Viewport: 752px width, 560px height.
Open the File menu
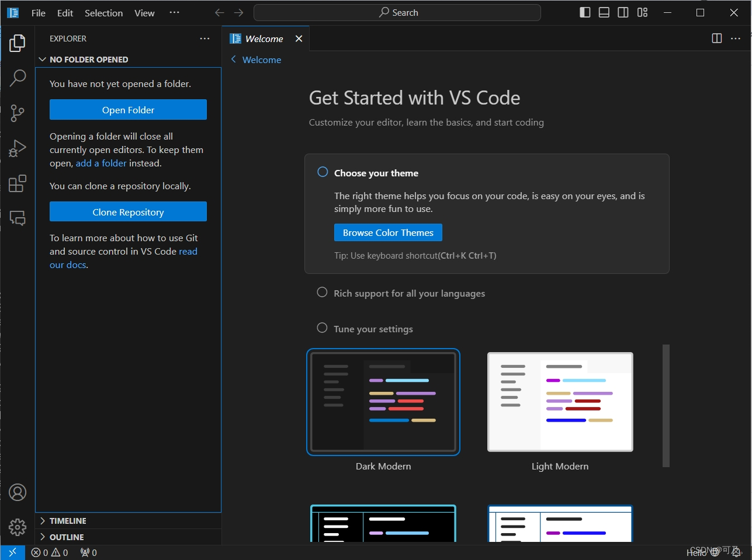(39, 13)
